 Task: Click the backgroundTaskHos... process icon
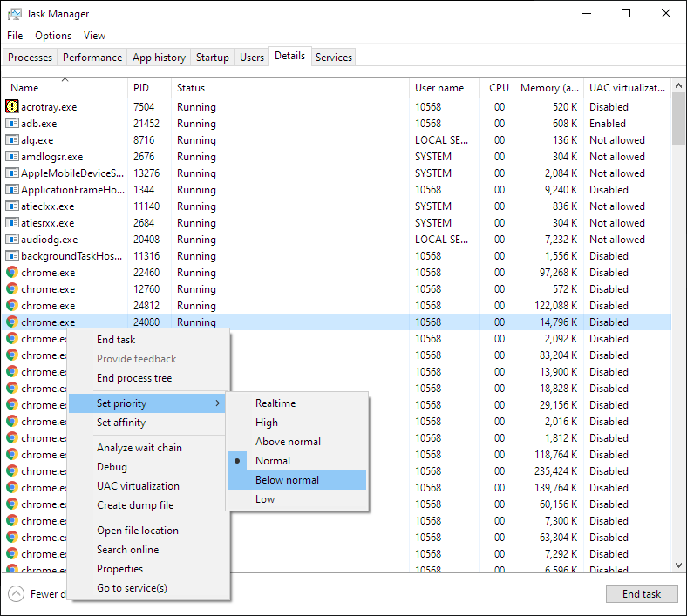[12, 255]
